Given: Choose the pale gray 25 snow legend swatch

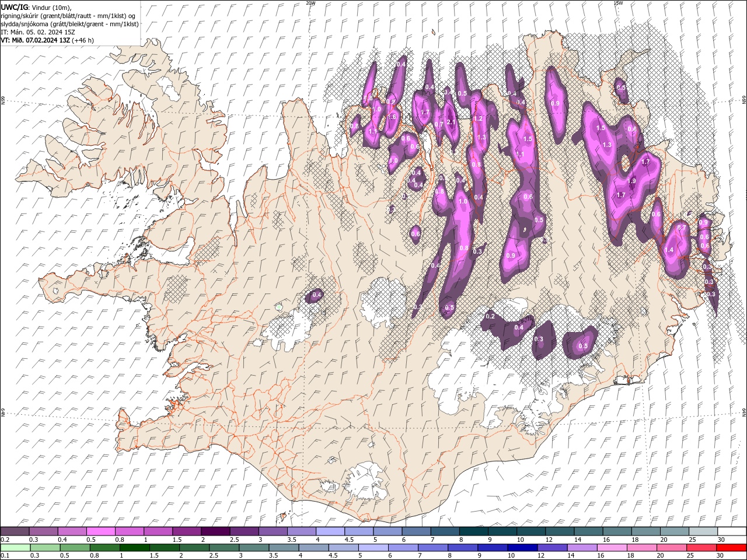Looking at the screenshot, I should pos(704,531).
